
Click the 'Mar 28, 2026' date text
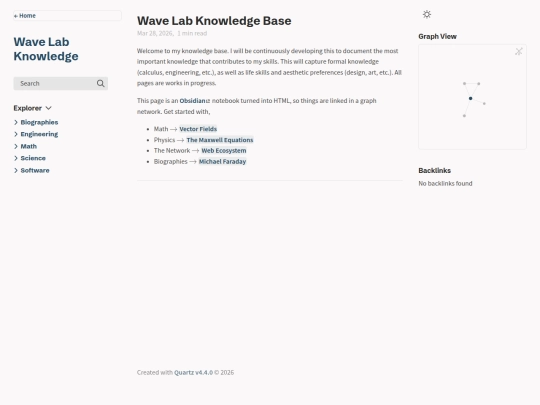pos(155,33)
